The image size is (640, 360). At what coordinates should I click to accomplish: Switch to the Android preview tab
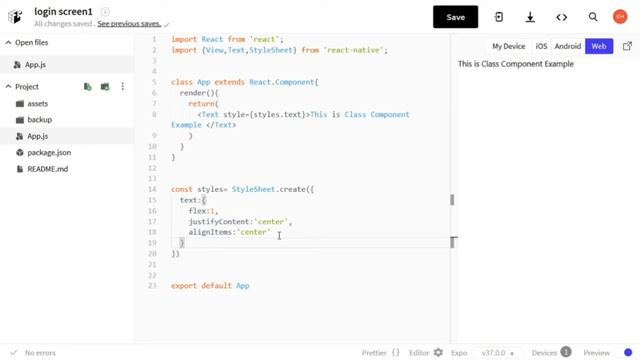[x=567, y=46]
